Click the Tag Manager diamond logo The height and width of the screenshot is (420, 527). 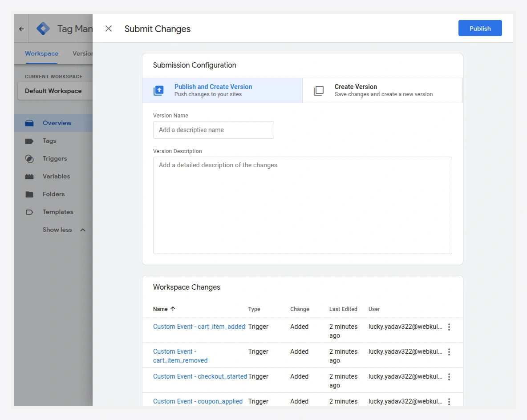click(x=43, y=28)
